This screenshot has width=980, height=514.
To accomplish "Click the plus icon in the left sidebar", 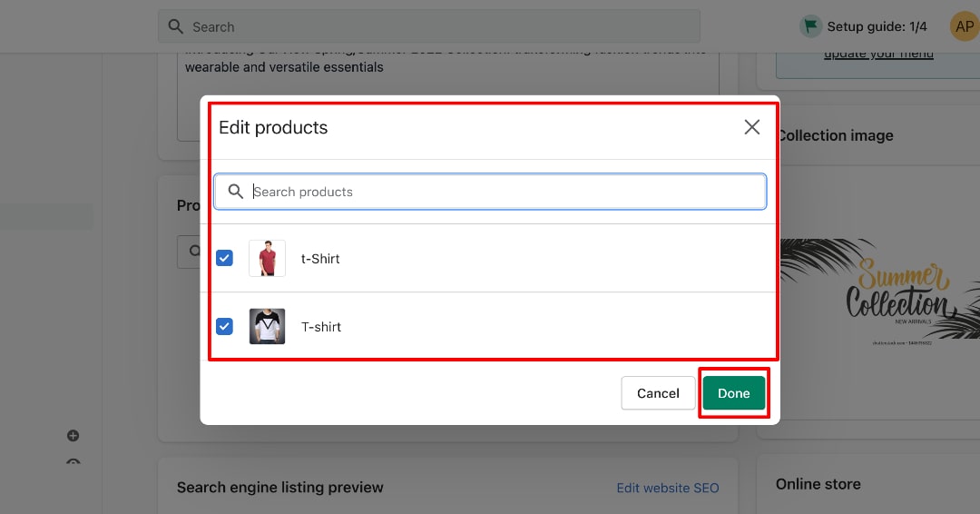I will 73,436.
